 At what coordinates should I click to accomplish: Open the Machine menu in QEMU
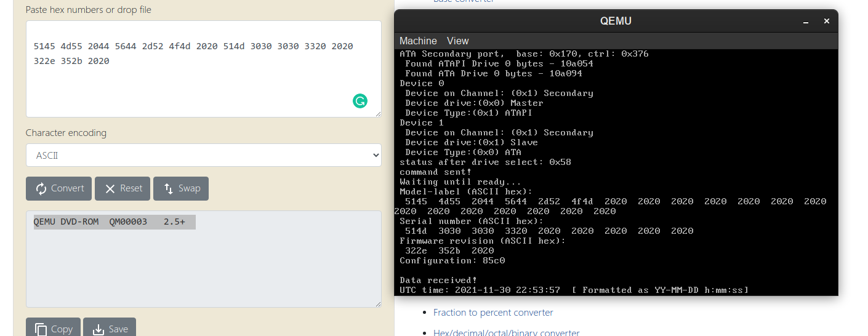[418, 41]
